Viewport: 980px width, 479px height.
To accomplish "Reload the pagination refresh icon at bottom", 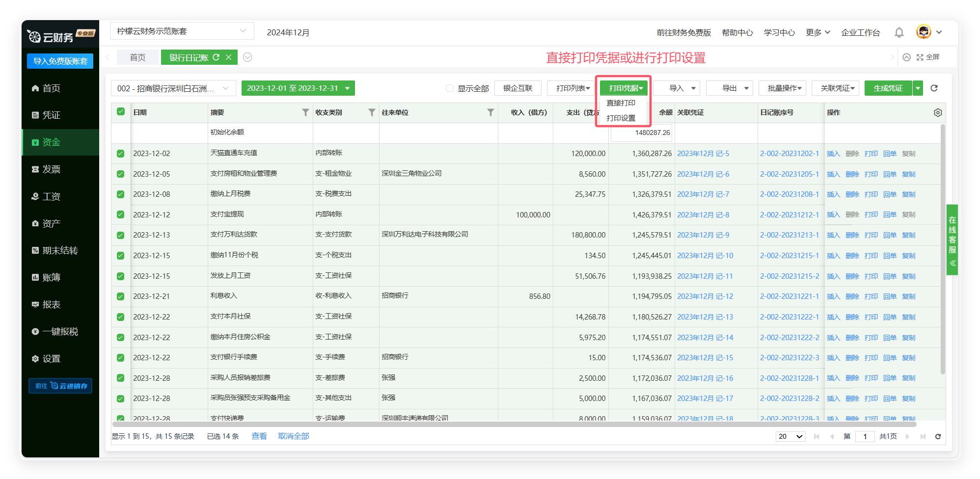I will 938,436.
